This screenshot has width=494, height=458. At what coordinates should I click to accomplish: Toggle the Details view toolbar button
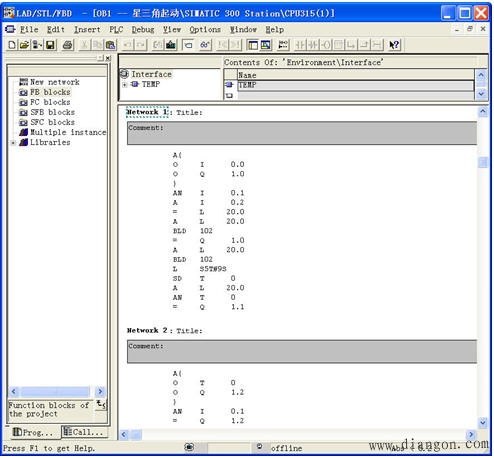pos(266,45)
